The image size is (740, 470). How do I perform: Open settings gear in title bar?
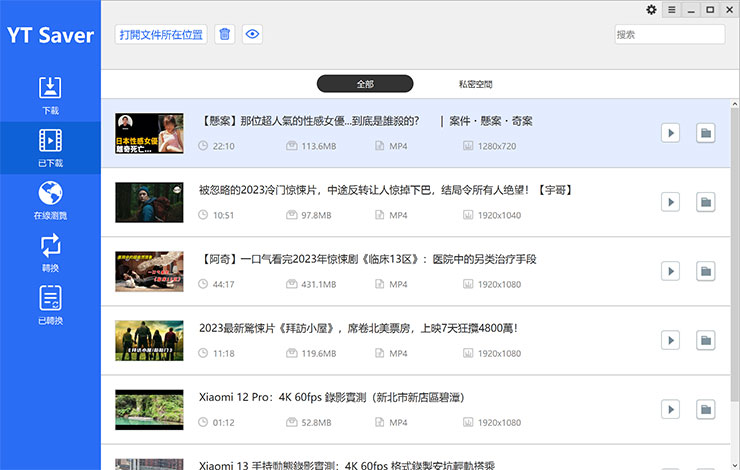tap(652, 10)
